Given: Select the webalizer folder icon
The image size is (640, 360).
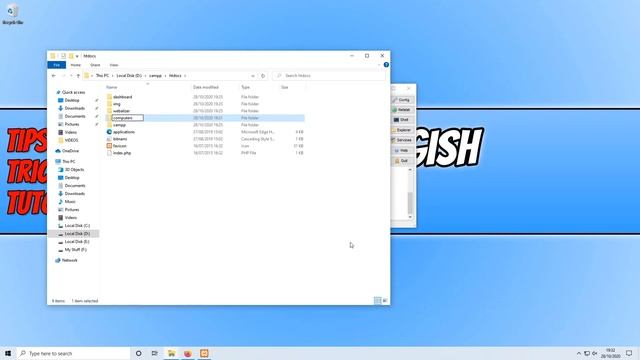Looking at the screenshot, I should click(109, 111).
